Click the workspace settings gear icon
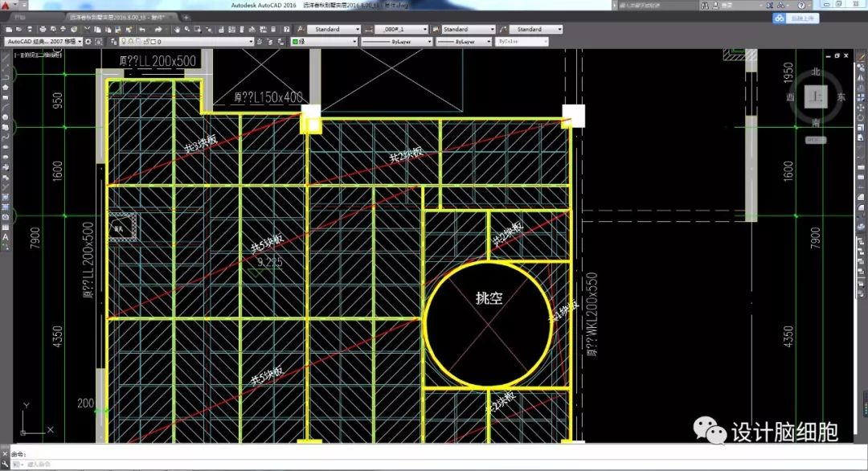 click(x=89, y=41)
